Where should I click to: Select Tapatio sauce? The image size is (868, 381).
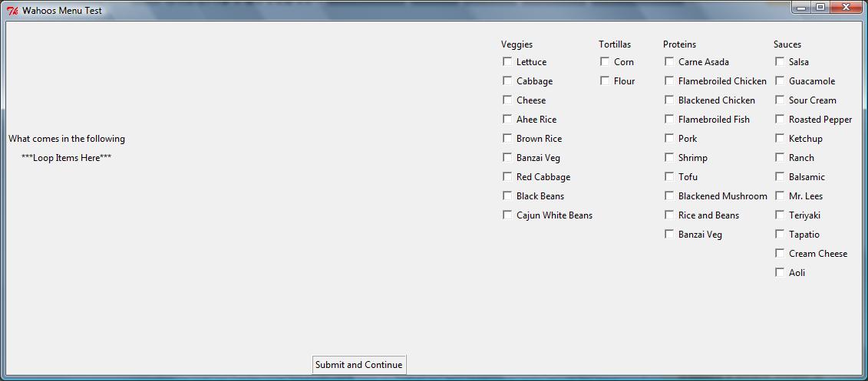click(780, 234)
